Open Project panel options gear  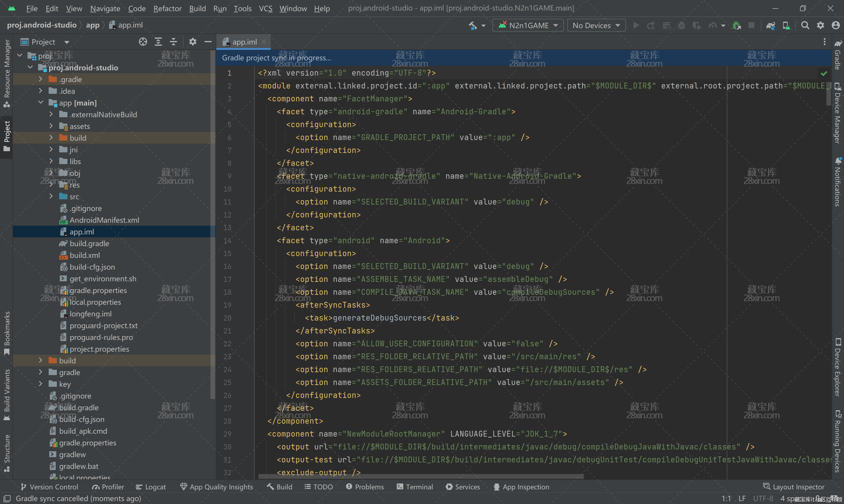coord(193,42)
